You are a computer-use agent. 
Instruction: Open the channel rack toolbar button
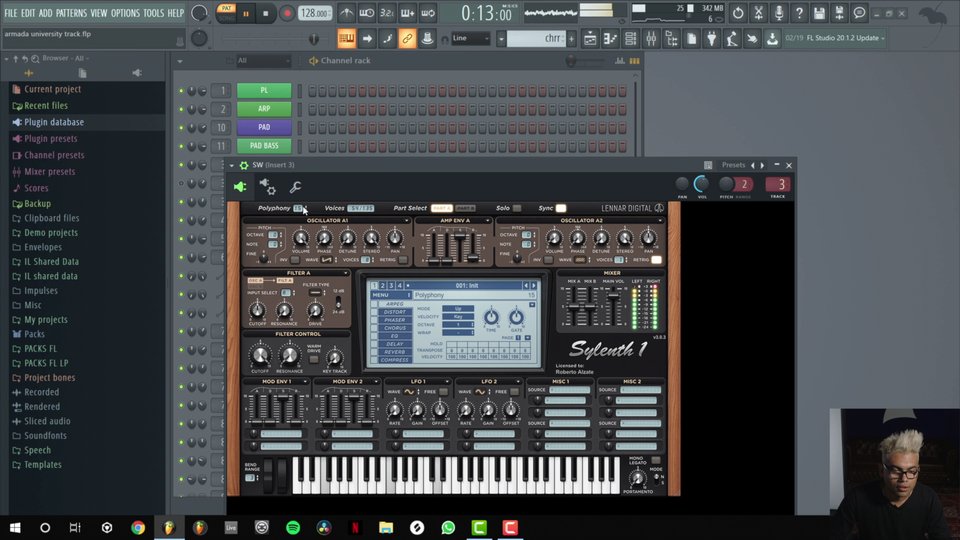point(630,39)
